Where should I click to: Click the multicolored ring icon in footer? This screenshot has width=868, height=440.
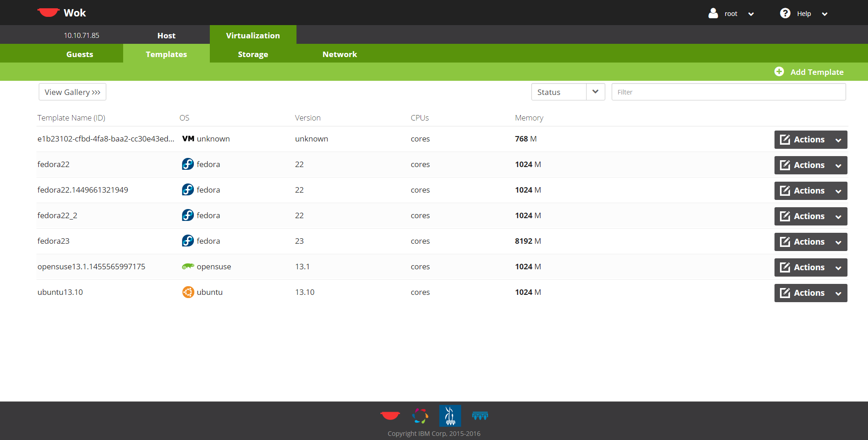[420, 416]
